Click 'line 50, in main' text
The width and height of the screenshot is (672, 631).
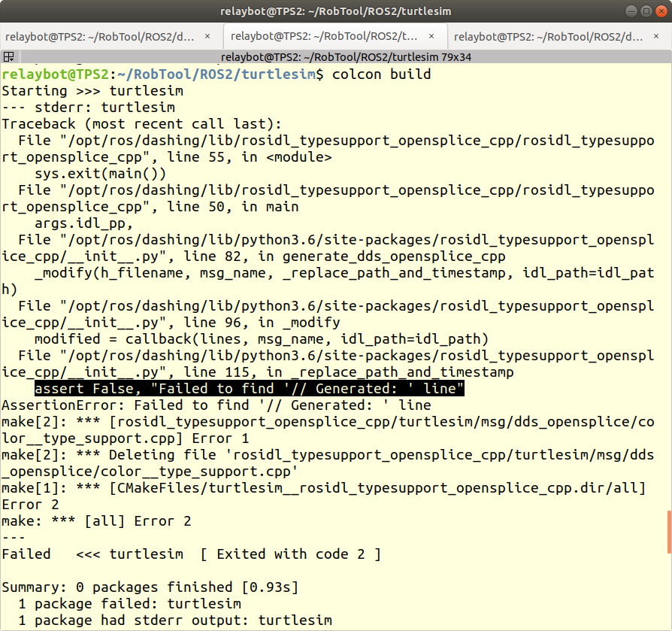coord(233,207)
